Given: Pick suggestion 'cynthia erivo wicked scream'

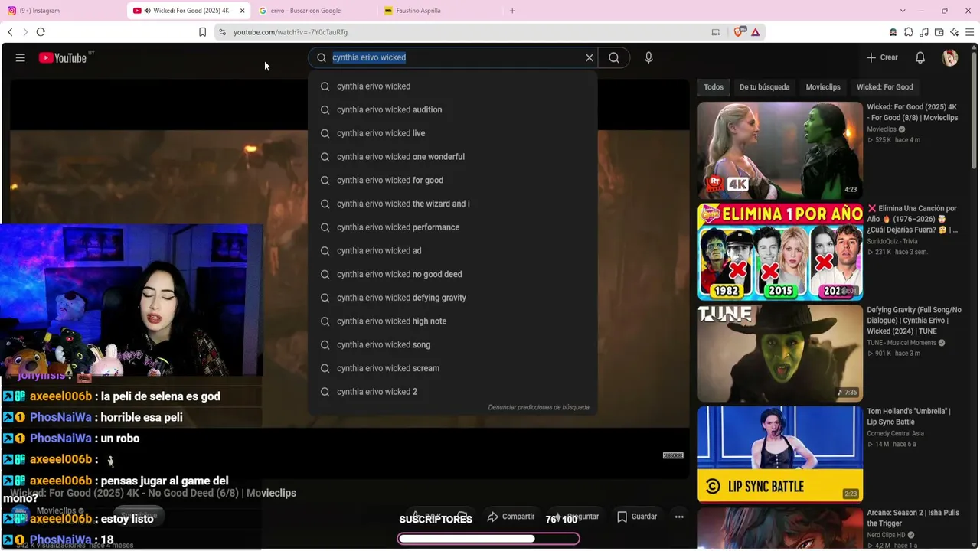Looking at the screenshot, I should pyautogui.click(x=452, y=368).
